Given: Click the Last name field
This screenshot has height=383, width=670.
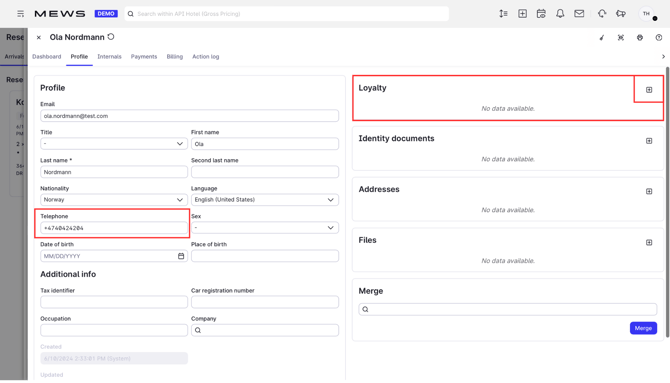Looking at the screenshot, I should coord(114,172).
